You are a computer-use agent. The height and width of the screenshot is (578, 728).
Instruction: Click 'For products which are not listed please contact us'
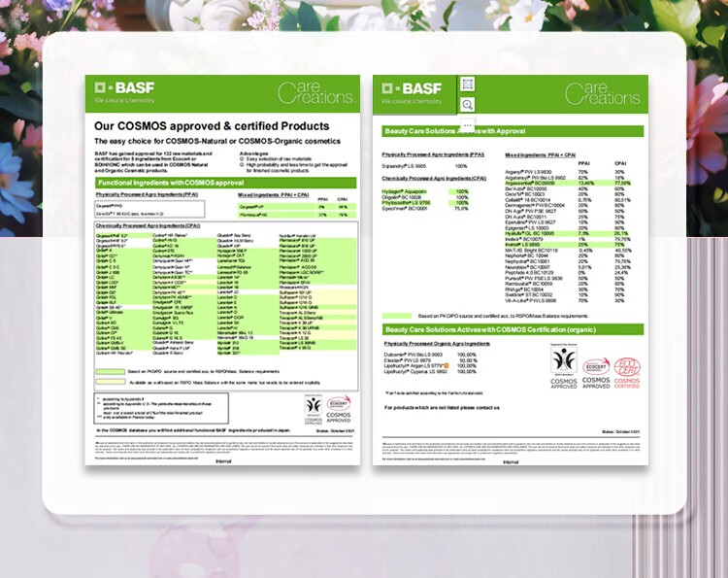pyautogui.click(x=442, y=407)
